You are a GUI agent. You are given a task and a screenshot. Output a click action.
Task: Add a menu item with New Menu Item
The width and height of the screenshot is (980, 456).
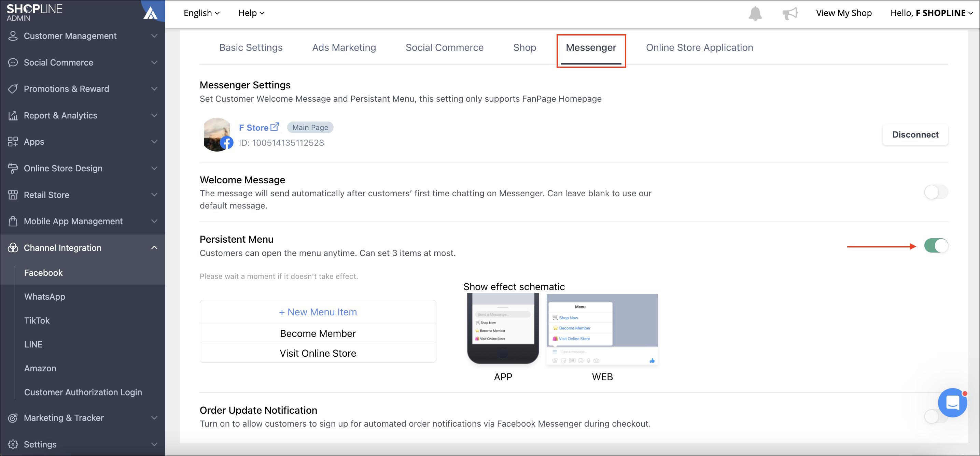pos(318,312)
